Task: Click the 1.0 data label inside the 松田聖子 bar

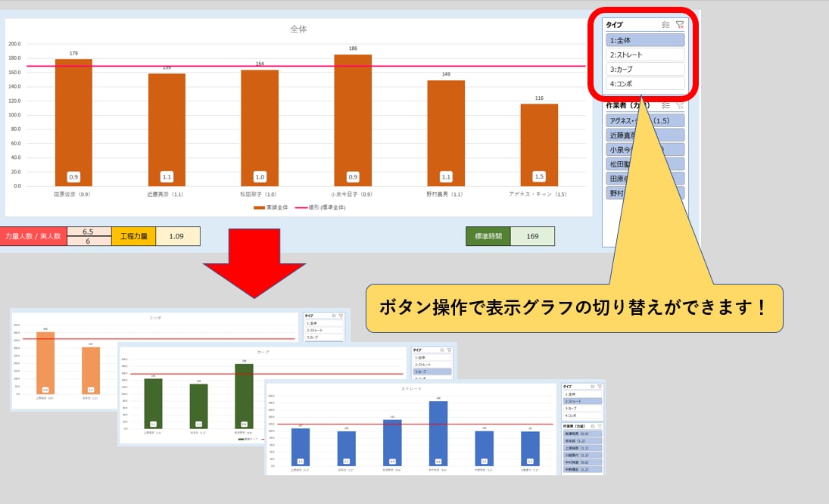Action: [260, 176]
